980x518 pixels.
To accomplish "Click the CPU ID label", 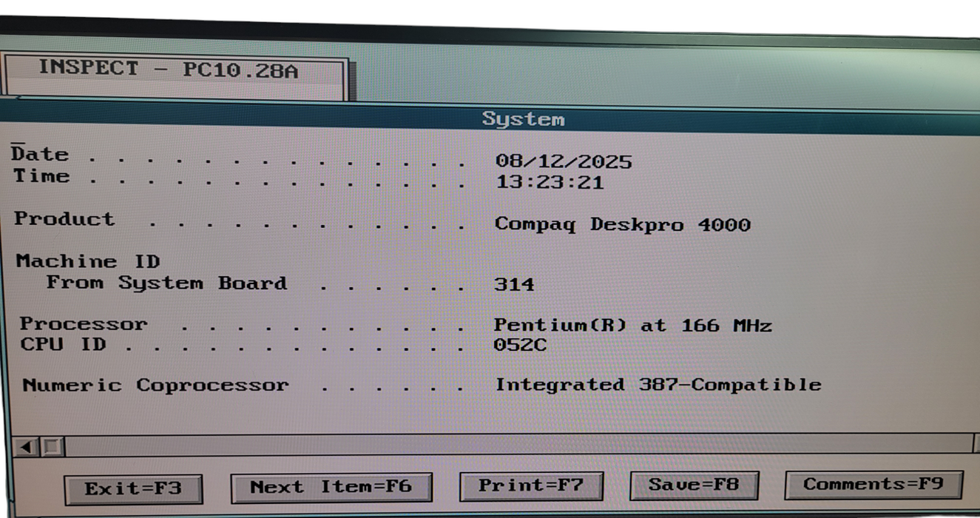I will click(x=63, y=345).
